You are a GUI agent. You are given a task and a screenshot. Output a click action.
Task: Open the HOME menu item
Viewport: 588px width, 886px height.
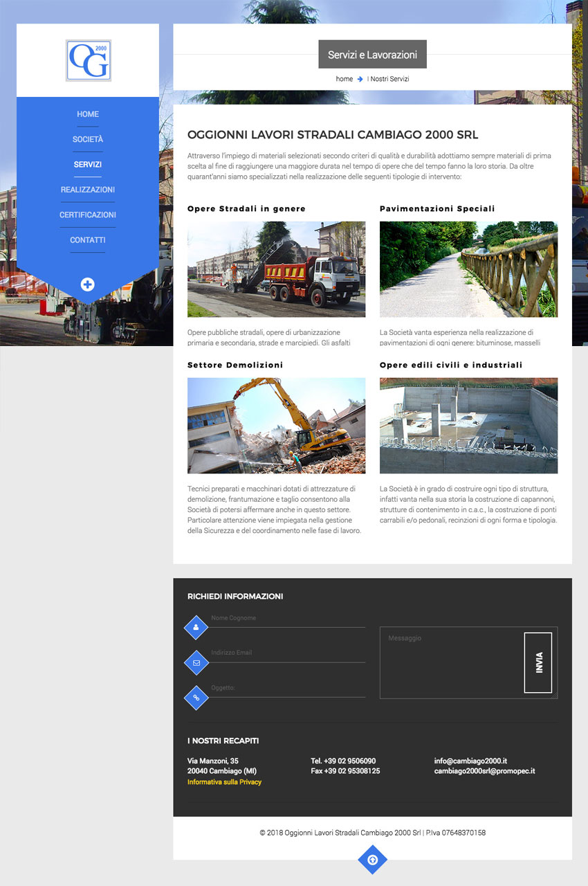(88, 114)
